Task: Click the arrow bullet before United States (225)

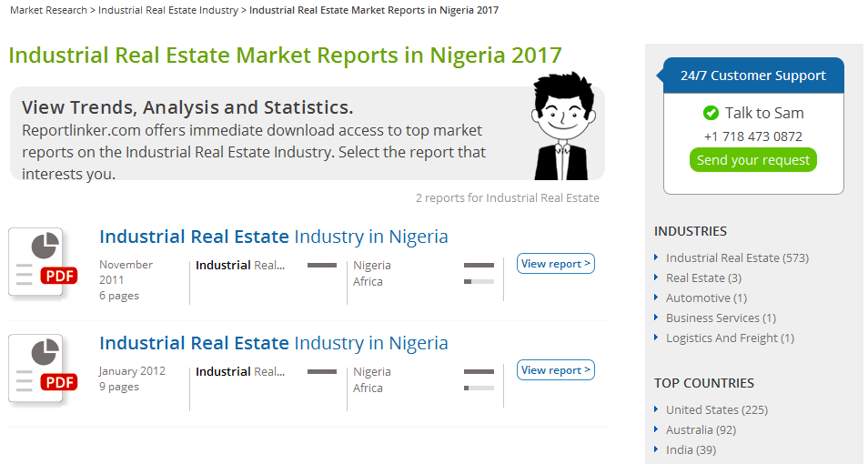Action: tap(656, 409)
